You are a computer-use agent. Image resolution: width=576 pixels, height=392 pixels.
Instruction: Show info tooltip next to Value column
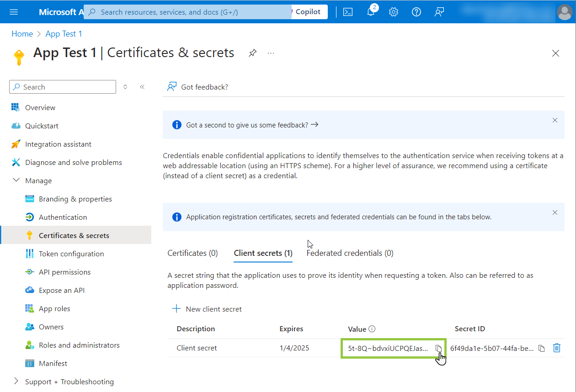pos(372,329)
